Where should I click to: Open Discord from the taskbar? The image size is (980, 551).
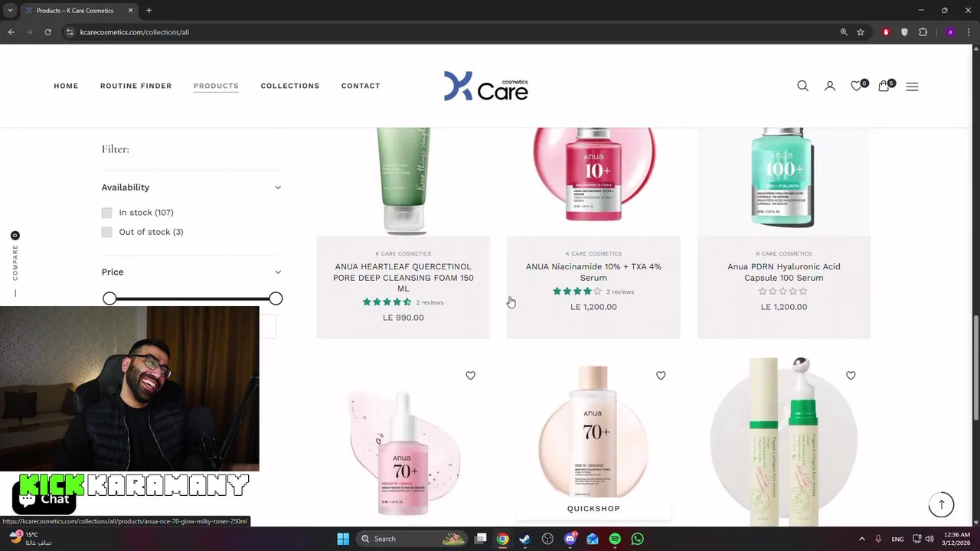[x=570, y=539]
